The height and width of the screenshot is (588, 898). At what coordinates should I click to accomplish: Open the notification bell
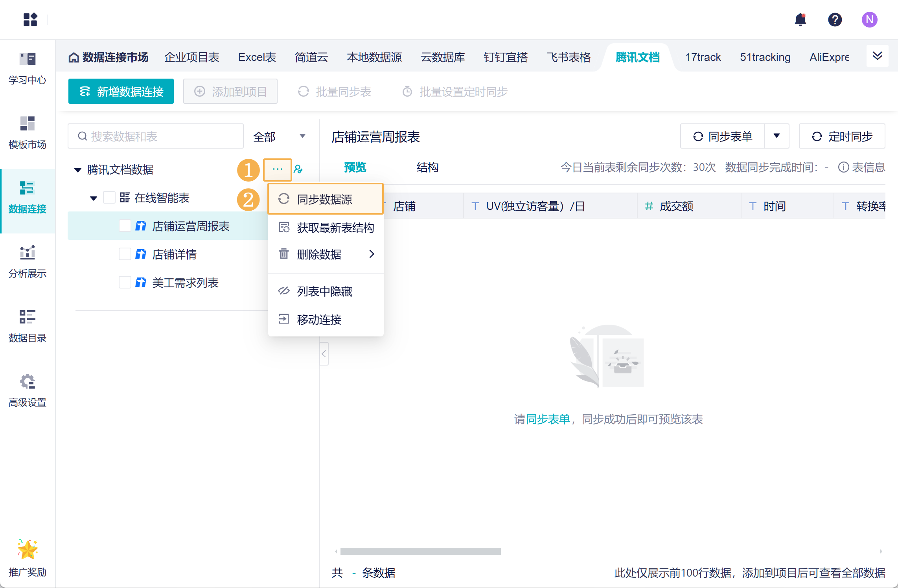pyautogui.click(x=800, y=20)
